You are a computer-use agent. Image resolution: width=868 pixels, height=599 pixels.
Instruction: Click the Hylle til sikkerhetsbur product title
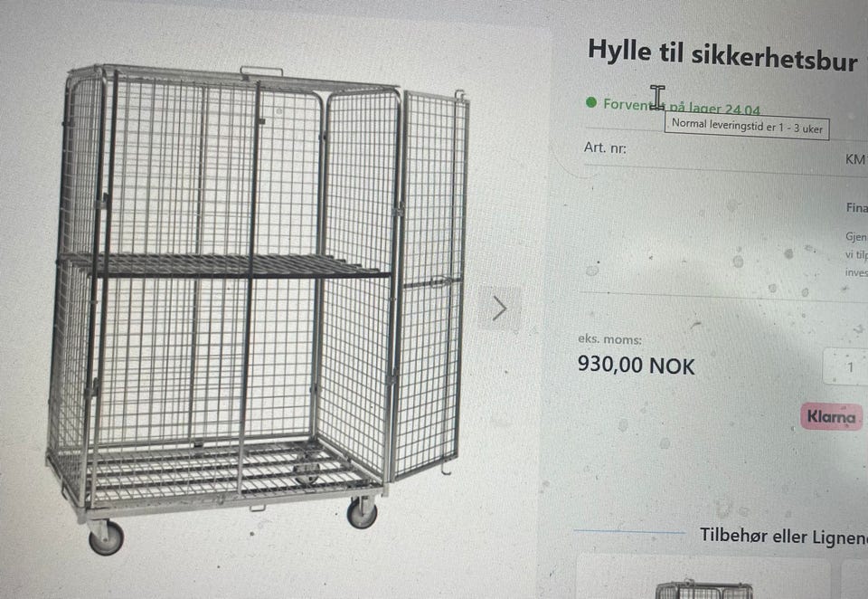(722, 55)
